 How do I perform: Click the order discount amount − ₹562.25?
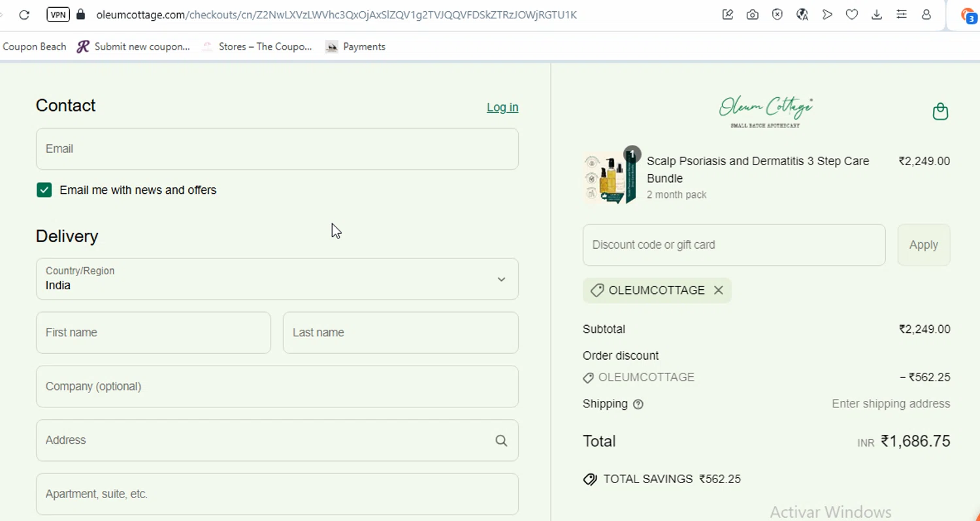point(924,377)
